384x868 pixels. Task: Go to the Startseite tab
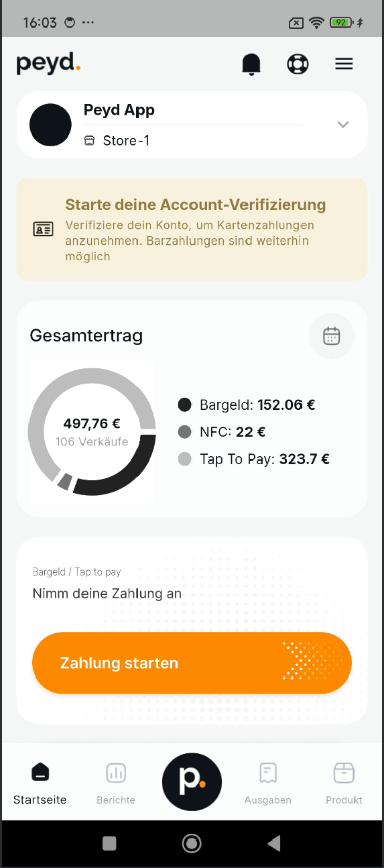click(x=40, y=783)
